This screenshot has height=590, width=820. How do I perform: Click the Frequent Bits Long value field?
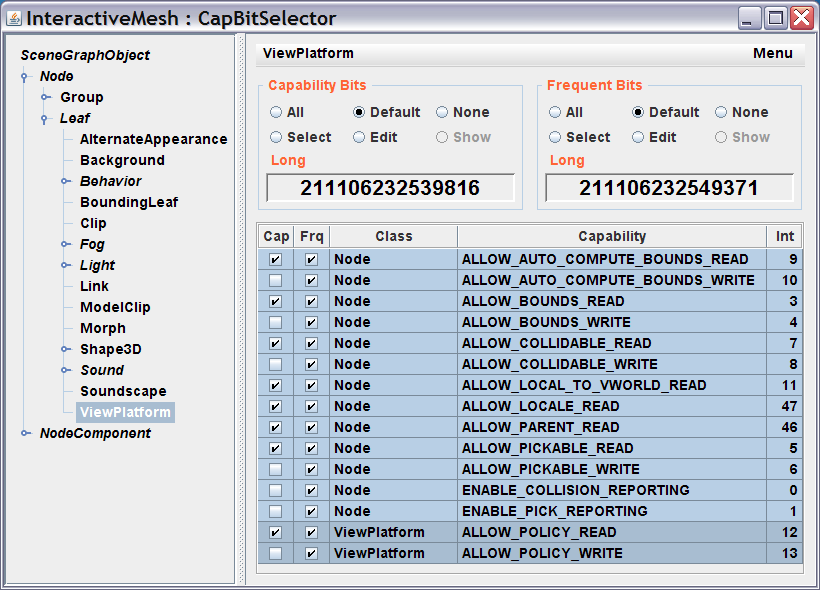click(669, 188)
